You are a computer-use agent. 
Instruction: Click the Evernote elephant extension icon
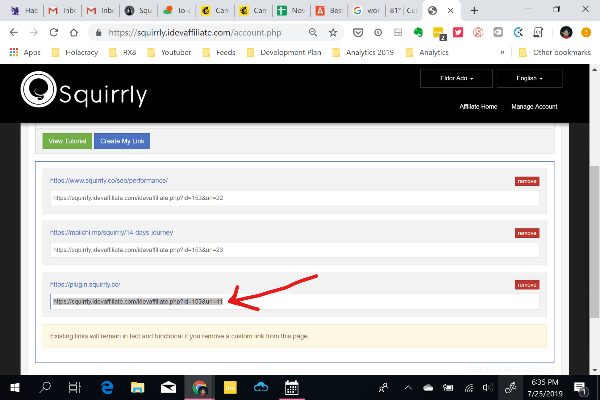[x=418, y=33]
